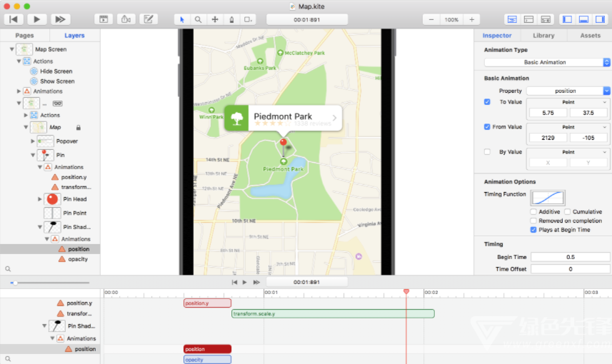Expand the Animations group under Map Screen
The height and width of the screenshot is (364, 612).
coord(19,91)
